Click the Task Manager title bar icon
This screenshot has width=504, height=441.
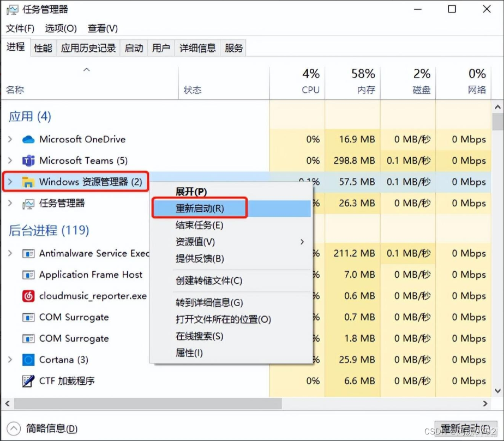click(x=12, y=10)
